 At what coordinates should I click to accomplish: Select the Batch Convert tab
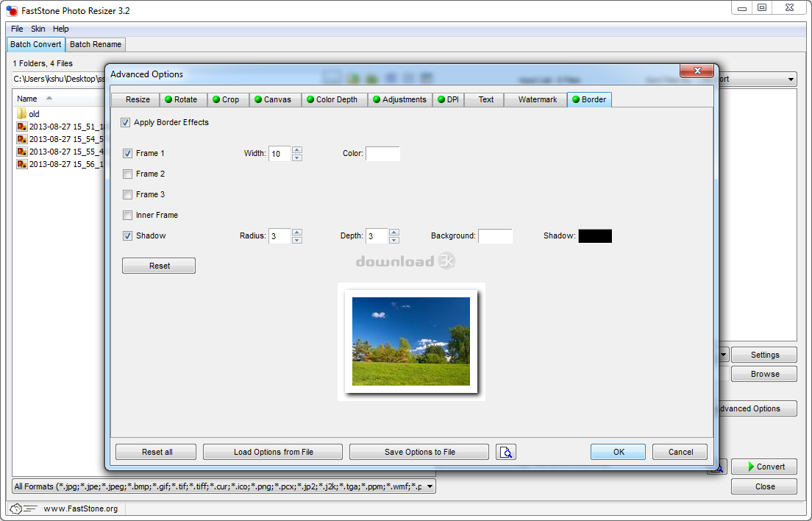[36, 45]
